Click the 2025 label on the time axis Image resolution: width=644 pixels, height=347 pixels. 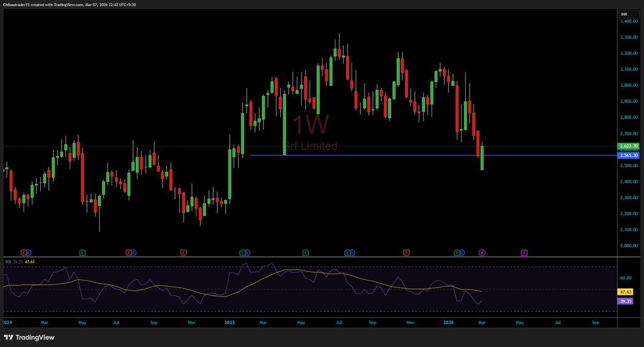coord(230,322)
